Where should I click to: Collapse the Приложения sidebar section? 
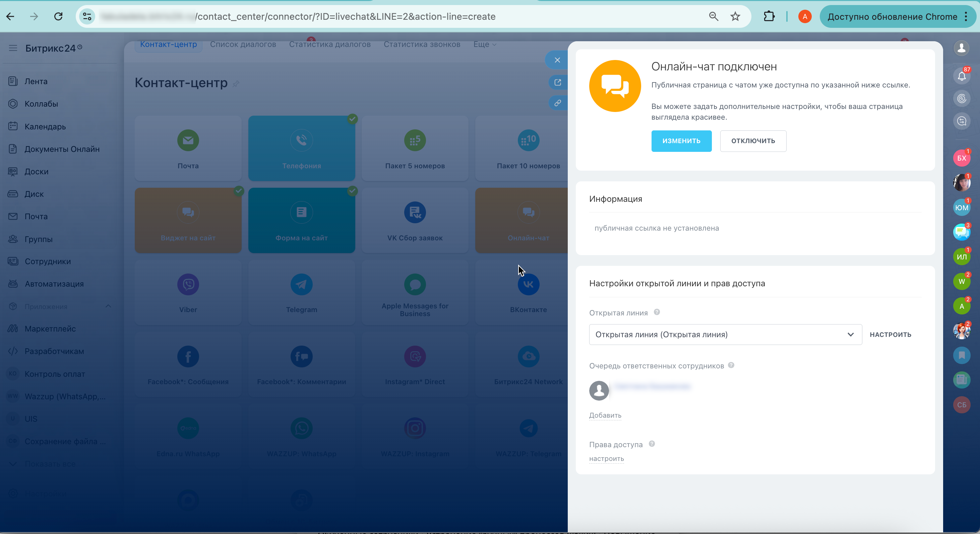point(108,306)
